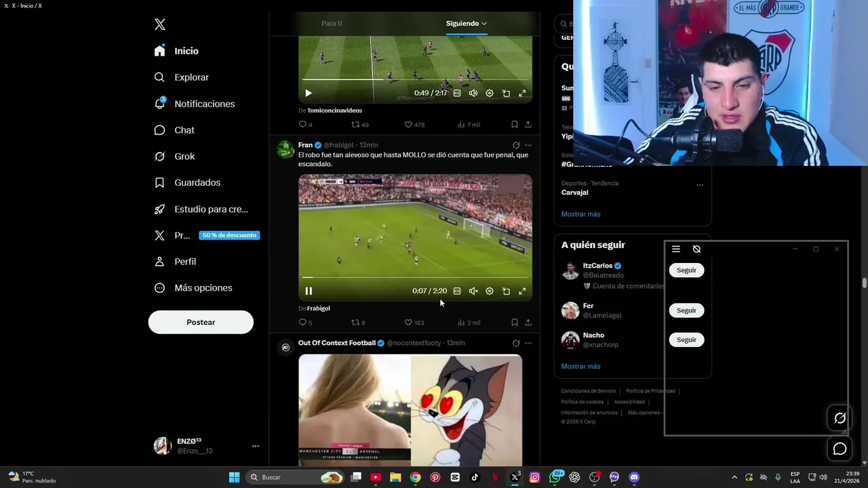Open options for Carvajal trend

click(700, 184)
